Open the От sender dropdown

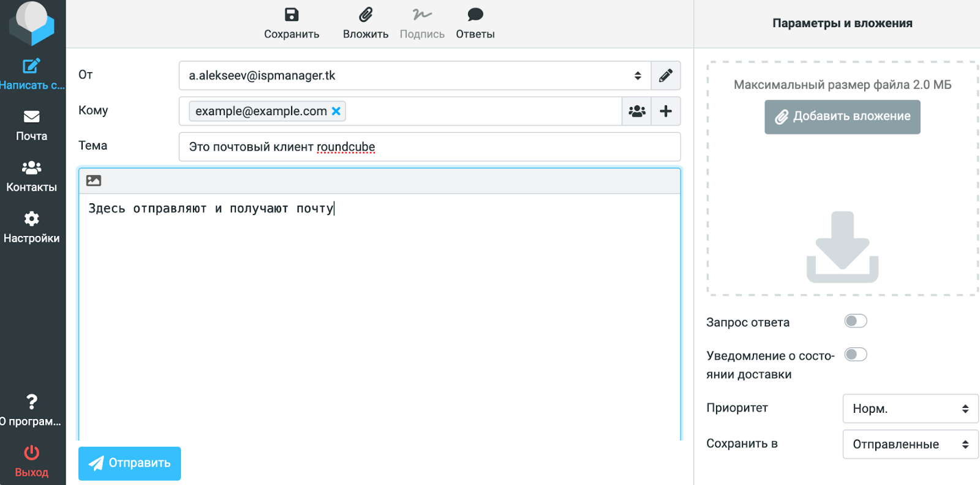tap(415, 76)
